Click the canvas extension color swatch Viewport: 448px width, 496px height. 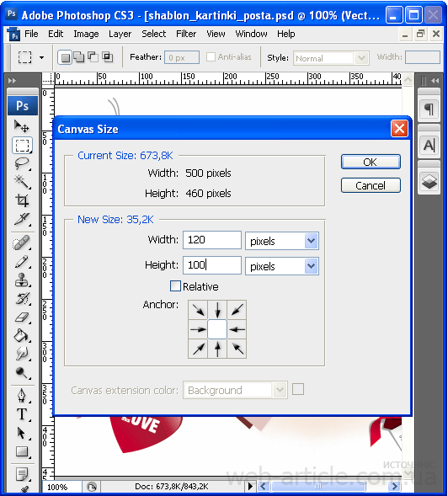[298, 389]
